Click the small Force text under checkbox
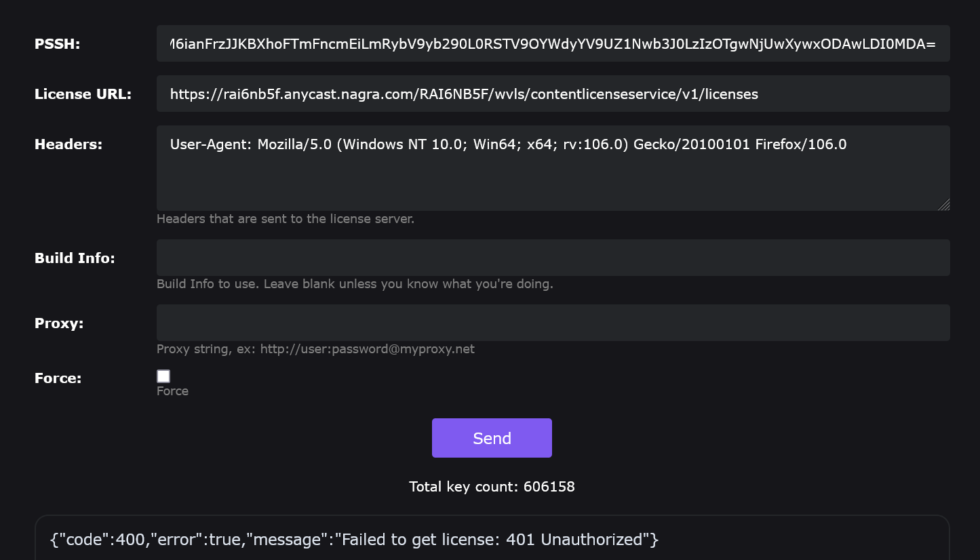The width and height of the screenshot is (980, 560). [x=172, y=391]
